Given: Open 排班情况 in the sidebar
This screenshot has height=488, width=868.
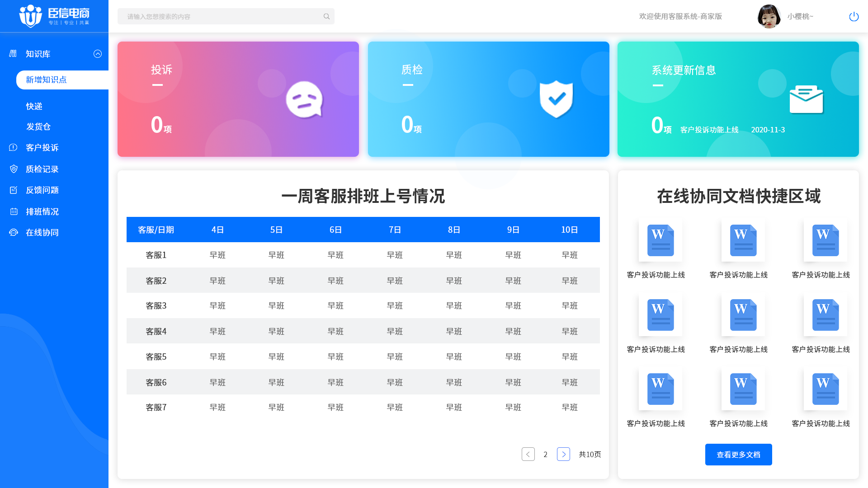Looking at the screenshot, I should coord(42,211).
